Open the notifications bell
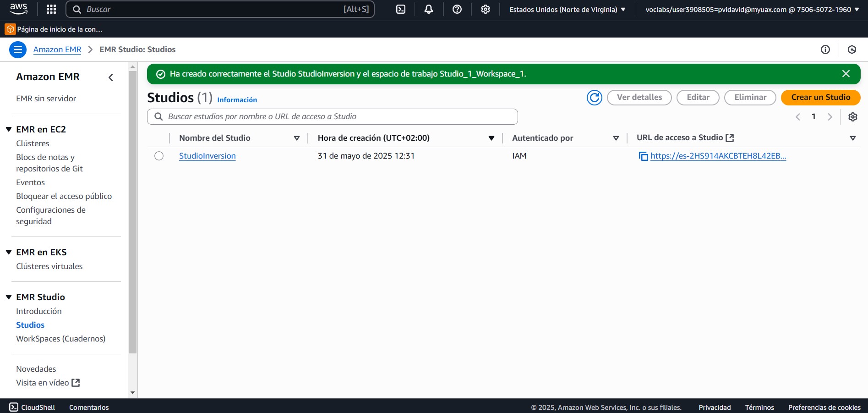868x413 pixels. (x=429, y=9)
